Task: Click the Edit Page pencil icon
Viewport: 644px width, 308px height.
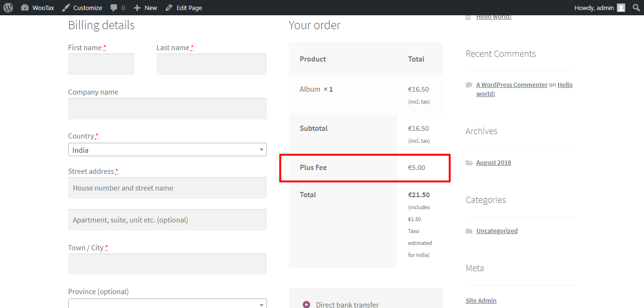Action: tap(168, 7)
